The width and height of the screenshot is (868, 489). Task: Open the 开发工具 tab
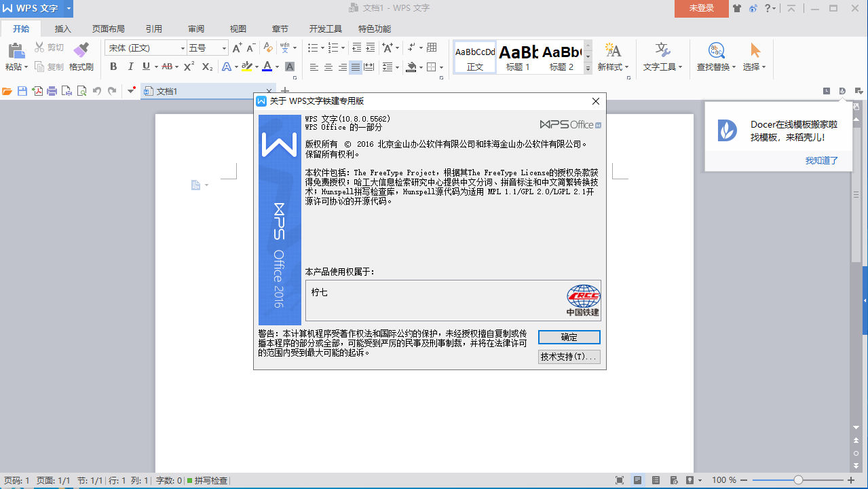tap(326, 29)
